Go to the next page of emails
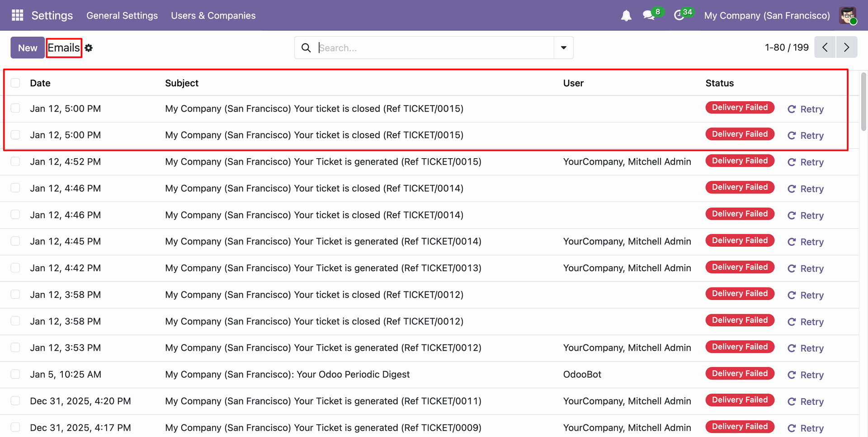The width and height of the screenshot is (868, 437). click(846, 47)
